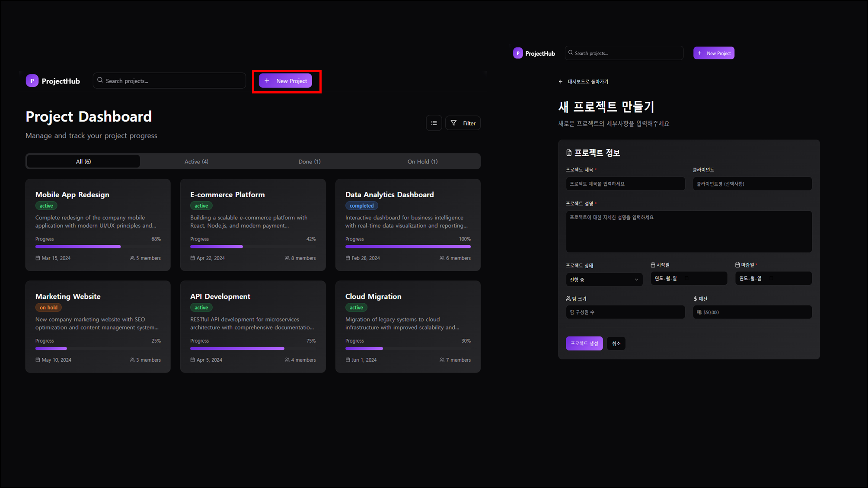This screenshot has height=488, width=868.
Task: Click the funnel icon in the Filter button
Action: point(453,123)
